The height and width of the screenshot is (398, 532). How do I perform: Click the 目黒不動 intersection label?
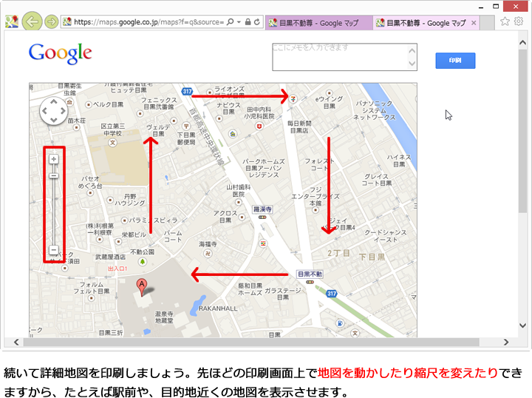[310, 274]
